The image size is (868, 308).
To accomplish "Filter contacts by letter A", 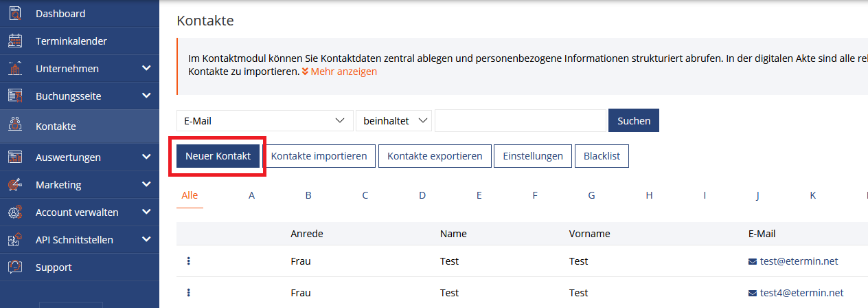I will pyautogui.click(x=252, y=195).
